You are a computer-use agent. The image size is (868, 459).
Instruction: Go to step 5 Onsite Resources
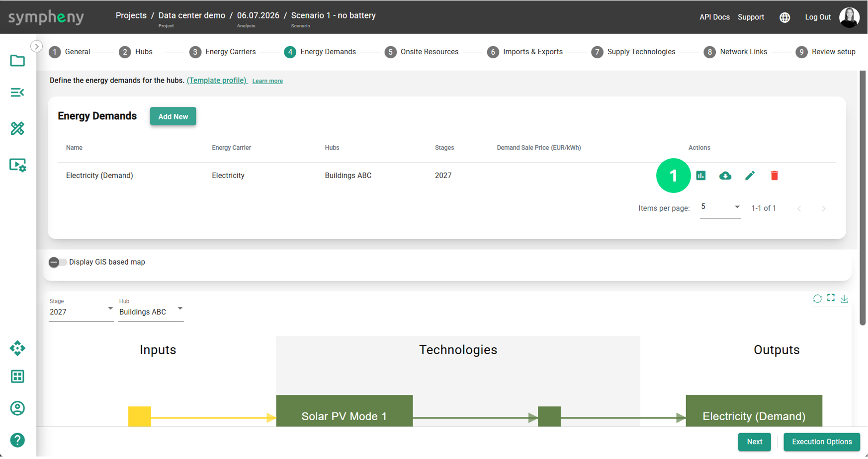tap(422, 52)
